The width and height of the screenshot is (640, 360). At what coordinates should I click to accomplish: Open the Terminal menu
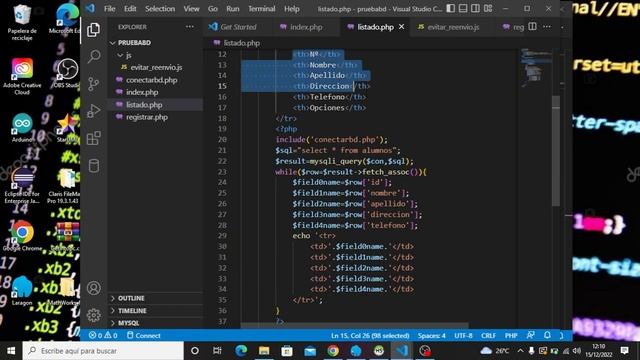pyautogui.click(x=262, y=9)
